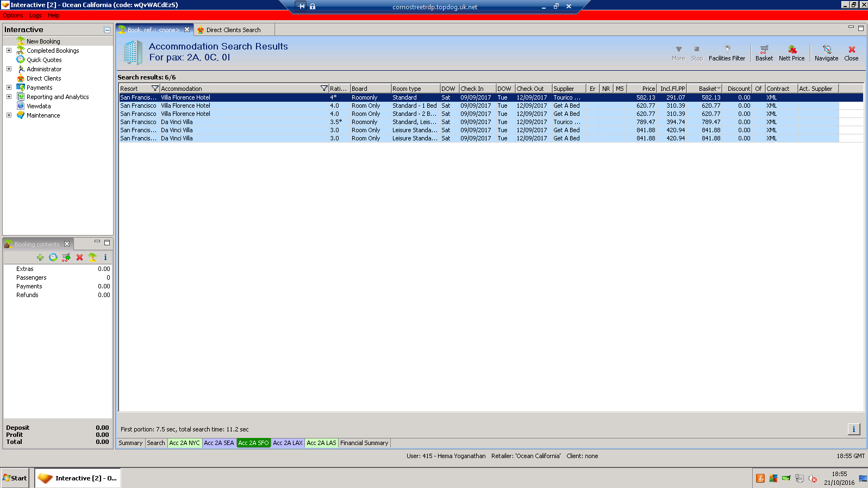Click the blue info icon in Booking contents toolbar

pyautogui.click(x=105, y=257)
